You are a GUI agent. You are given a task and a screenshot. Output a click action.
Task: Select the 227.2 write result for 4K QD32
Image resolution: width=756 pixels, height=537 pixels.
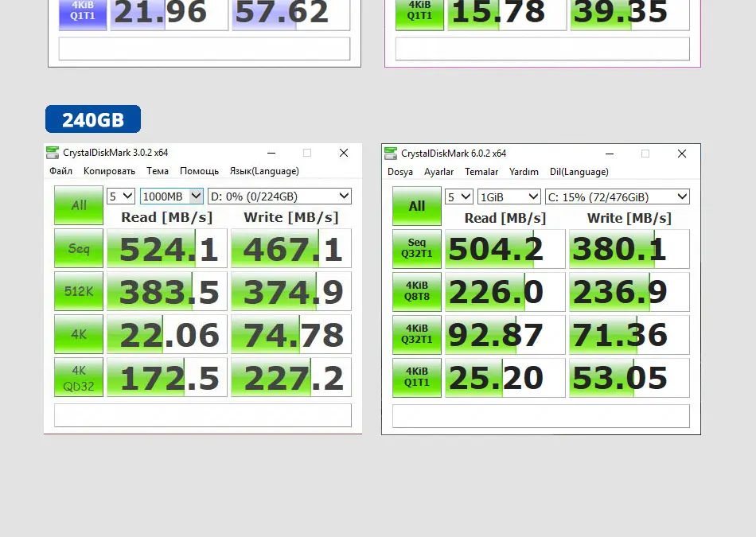(x=291, y=377)
